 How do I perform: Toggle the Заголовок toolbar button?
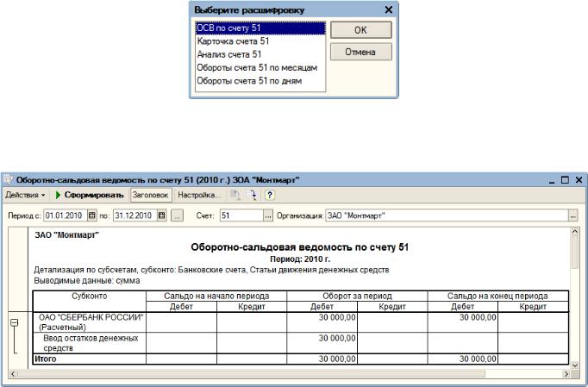pyautogui.click(x=150, y=195)
